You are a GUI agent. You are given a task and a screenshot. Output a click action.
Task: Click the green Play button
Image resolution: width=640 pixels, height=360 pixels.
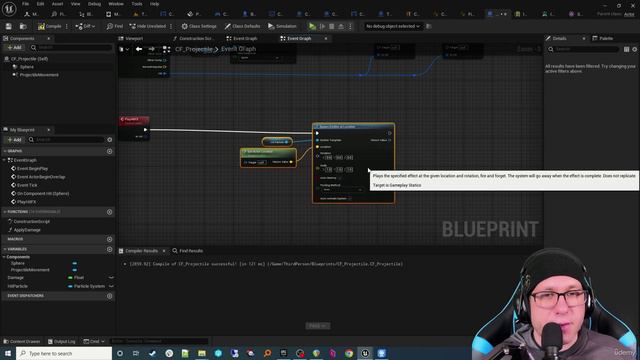[x=312, y=26]
